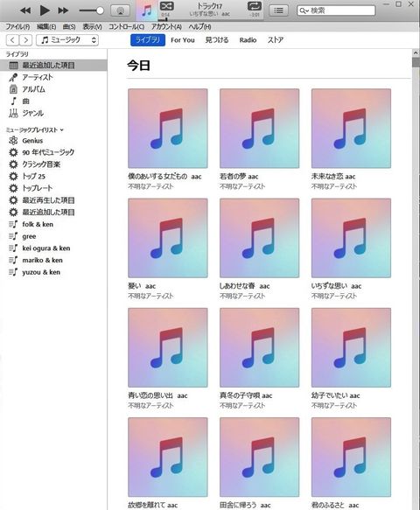Switch to the For You tab
This screenshot has width=420, height=510.
[x=183, y=40]
